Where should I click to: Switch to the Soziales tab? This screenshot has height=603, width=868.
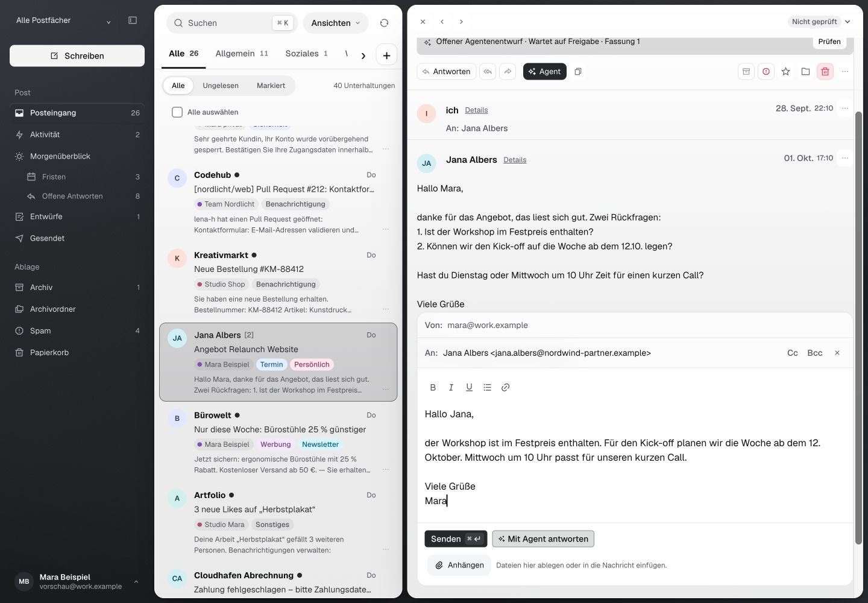[306, 54]
